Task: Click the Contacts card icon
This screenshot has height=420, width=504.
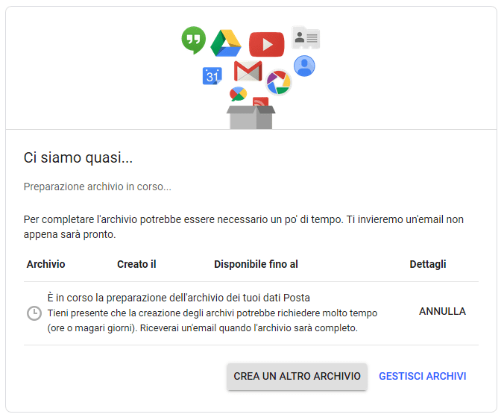Action: 306,37
